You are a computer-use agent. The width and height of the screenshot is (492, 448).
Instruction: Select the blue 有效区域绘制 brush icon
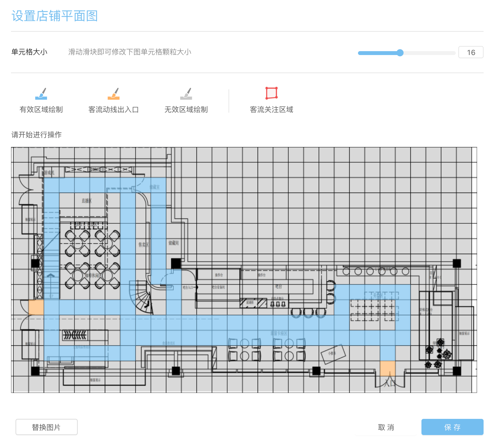point(41,94)
